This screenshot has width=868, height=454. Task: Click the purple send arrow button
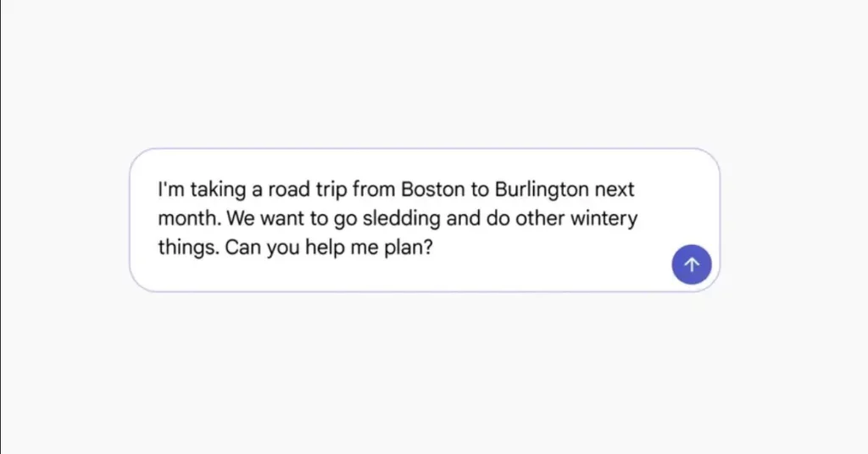[x=692, y=265]
